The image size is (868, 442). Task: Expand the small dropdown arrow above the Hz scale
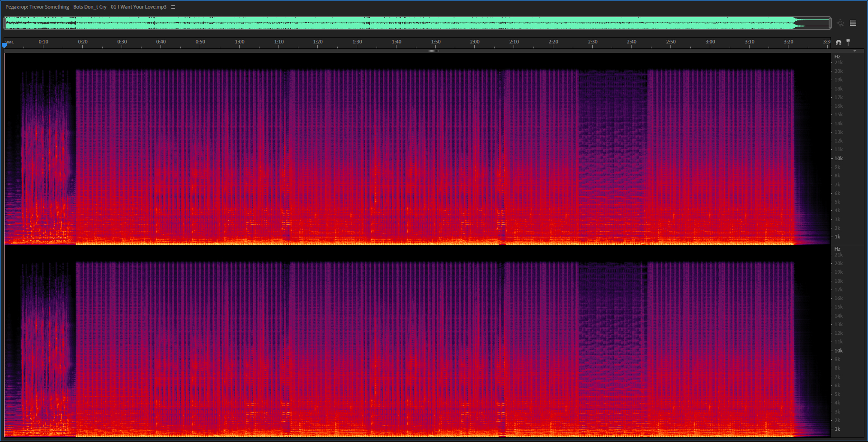point(854,51)
